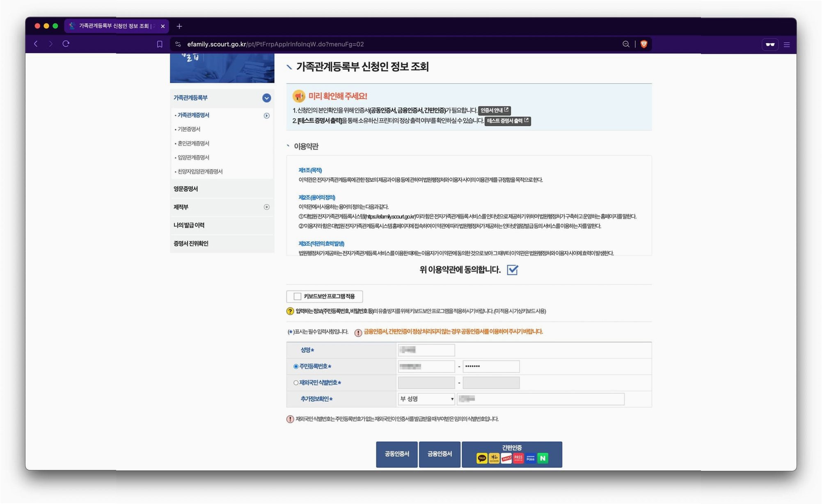Click the 테스트 증명서 출력 button
This screenshot has height=504, width=822.
(x=507, y=121)
